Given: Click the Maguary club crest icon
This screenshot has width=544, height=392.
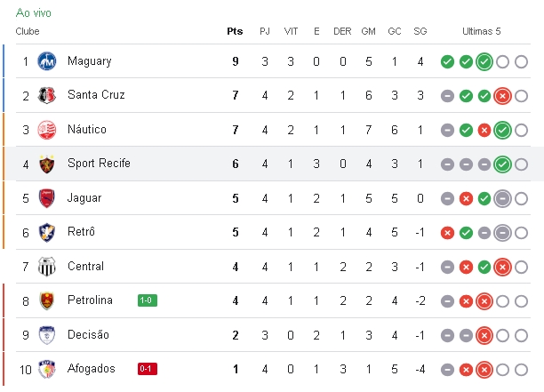Looking at the screenshot, I should click(x=47, y=61).
